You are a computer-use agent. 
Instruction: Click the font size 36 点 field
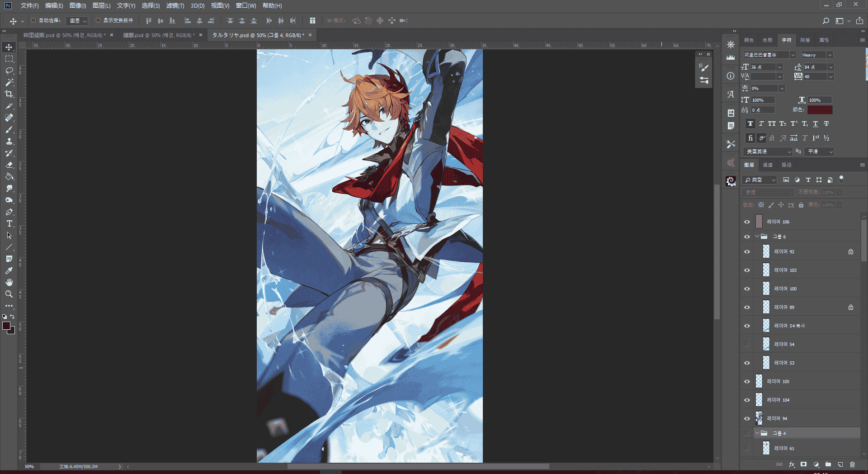[764, 67]
